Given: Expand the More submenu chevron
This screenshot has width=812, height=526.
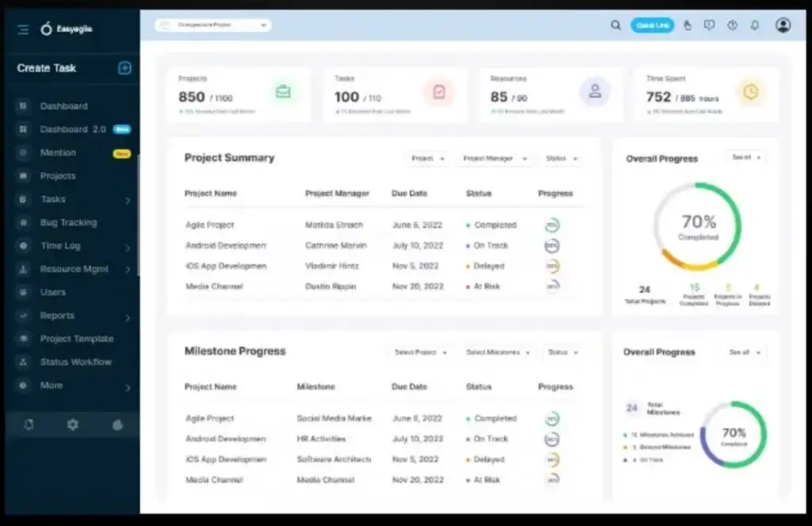Looking at the screenshot, I should [128, 387].
